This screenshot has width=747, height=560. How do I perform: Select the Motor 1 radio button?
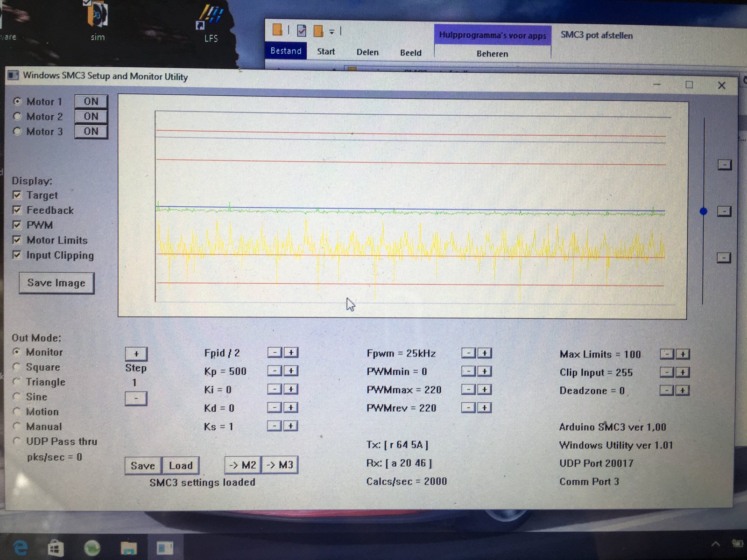tap(17, 101)
